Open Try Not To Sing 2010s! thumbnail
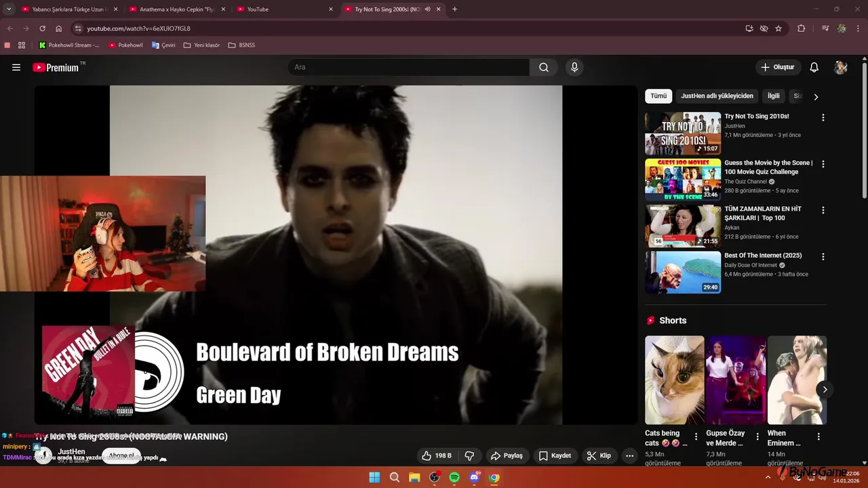868x488 pixels. (x=683, y=134)
